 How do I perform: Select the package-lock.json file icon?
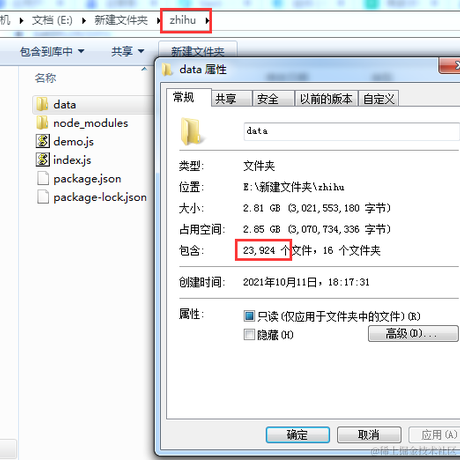point(43,197)
